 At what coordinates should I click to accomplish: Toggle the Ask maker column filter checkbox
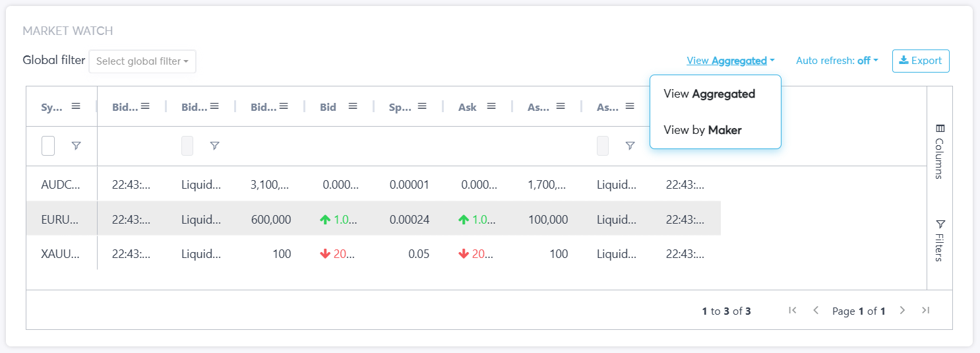coord(603,146)
